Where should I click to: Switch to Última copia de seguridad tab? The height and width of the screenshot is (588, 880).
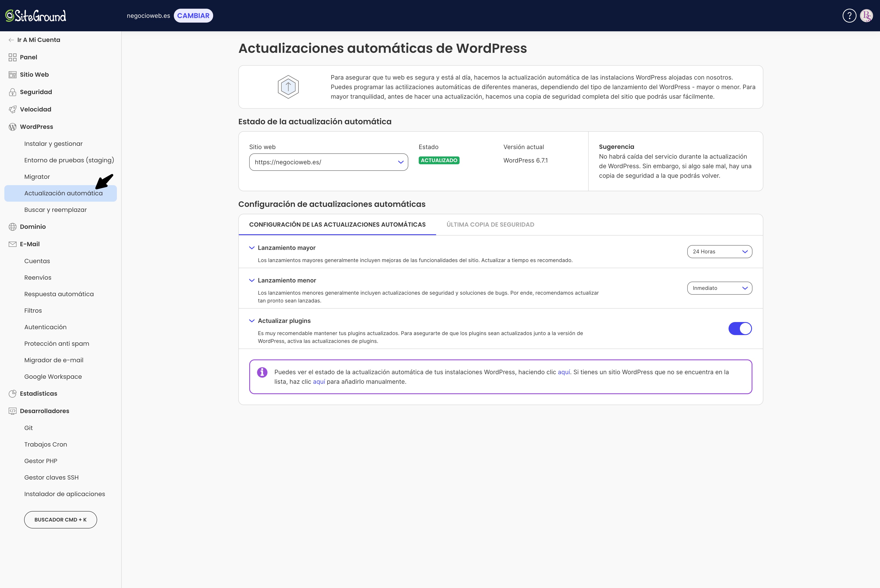[x=490, y=225]
